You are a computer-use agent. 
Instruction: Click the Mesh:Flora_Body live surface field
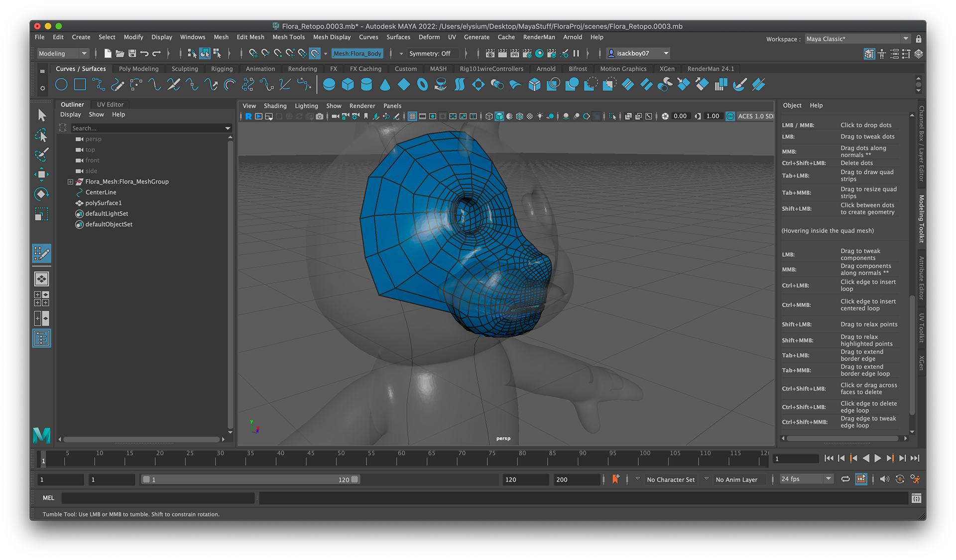click(358, 53)
